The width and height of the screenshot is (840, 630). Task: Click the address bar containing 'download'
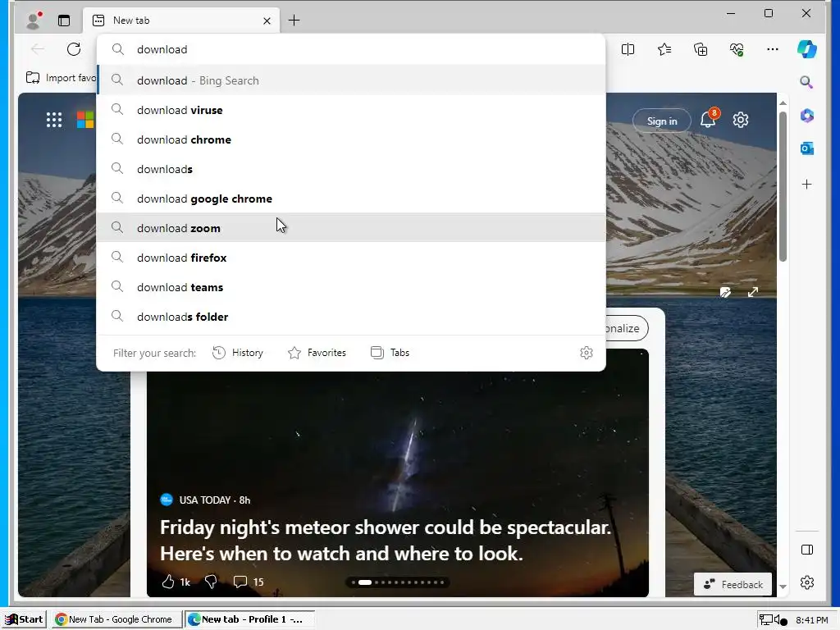pos(351,49)
